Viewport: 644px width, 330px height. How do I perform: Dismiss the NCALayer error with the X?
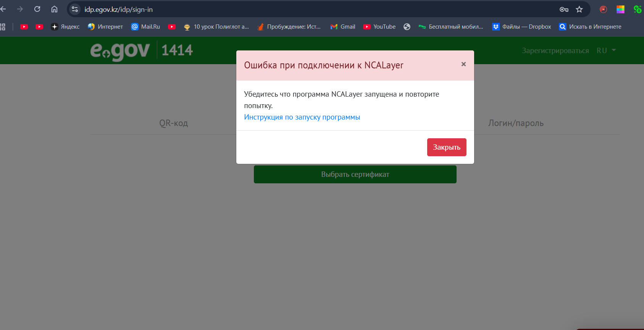[x=463, y=64]
